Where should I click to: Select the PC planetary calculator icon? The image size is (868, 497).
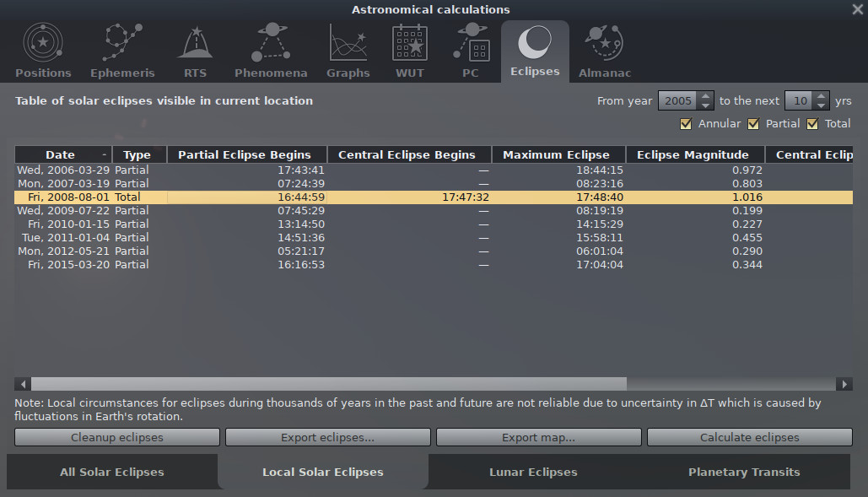(x=471, y=42)
